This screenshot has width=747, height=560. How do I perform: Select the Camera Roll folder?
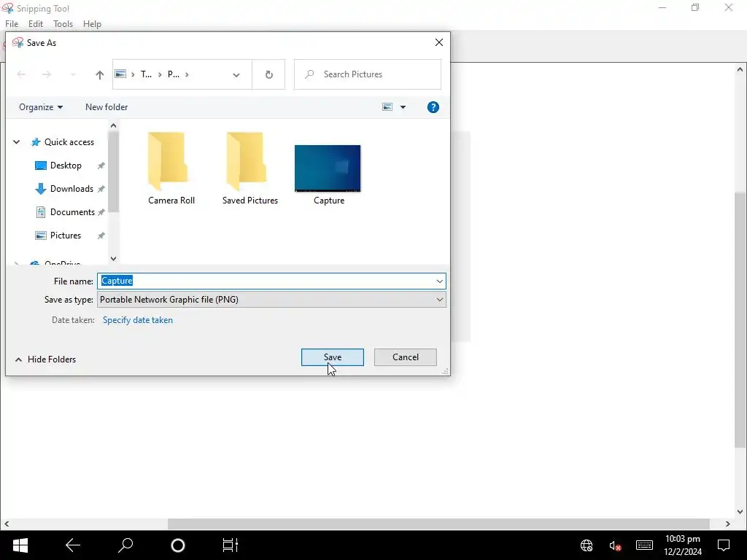point(171,168)
